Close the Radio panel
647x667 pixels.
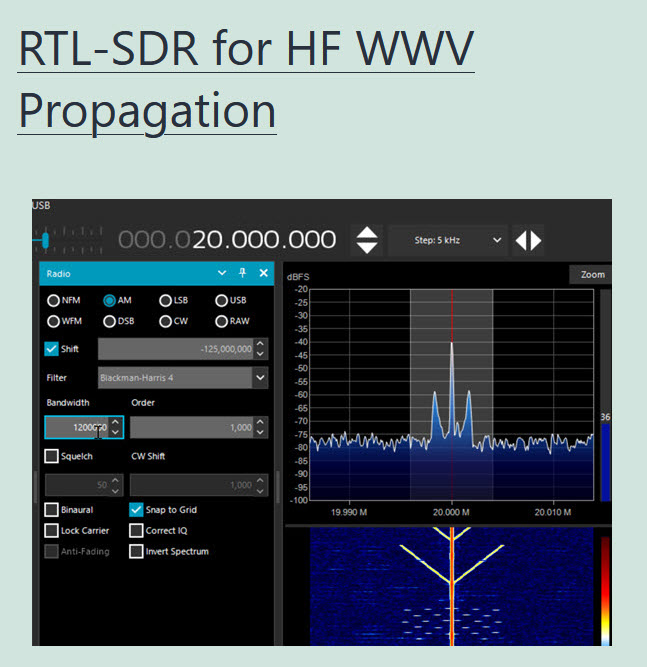tap(264, 273)
